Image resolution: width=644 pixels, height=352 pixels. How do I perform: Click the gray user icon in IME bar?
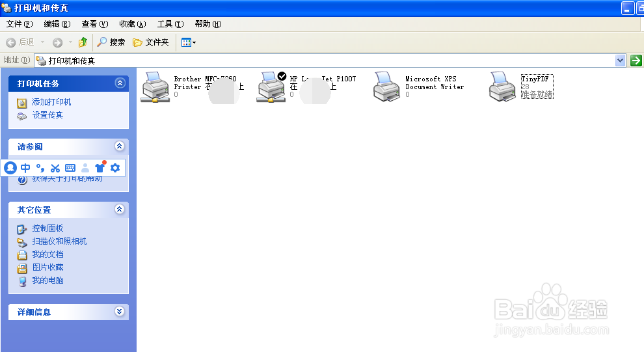[x=85, y=168]
